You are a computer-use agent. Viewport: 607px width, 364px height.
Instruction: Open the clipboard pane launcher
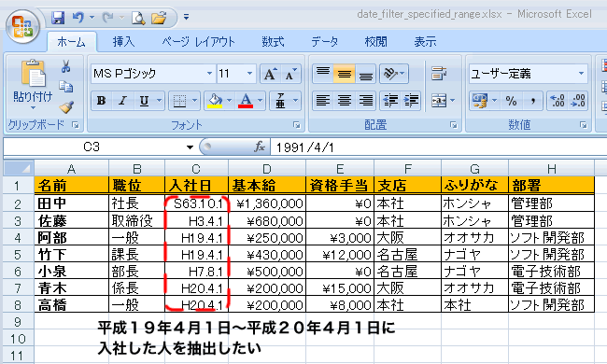76,125
